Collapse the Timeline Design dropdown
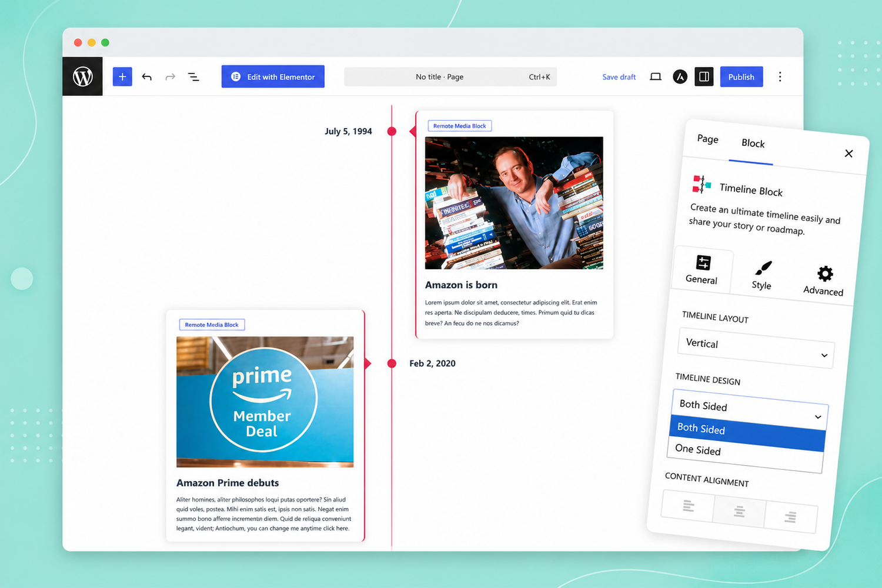This screenshot has width=882, height=588. [750, 410]
